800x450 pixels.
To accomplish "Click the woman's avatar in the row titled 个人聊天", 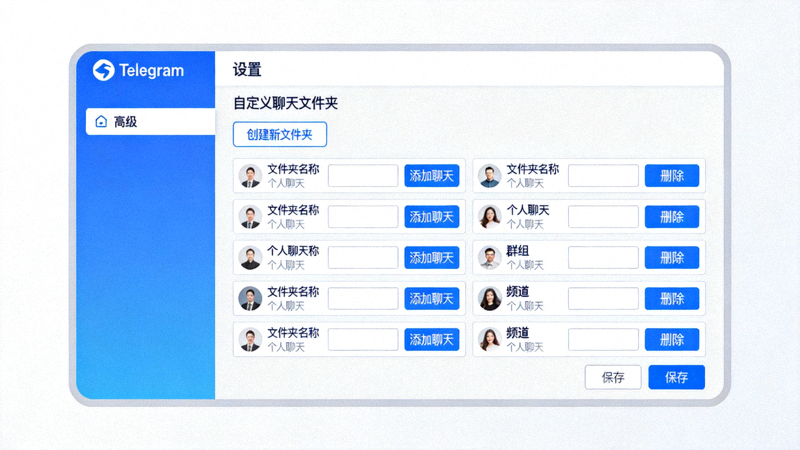I will pyautogui.click(x=490, y=217).
